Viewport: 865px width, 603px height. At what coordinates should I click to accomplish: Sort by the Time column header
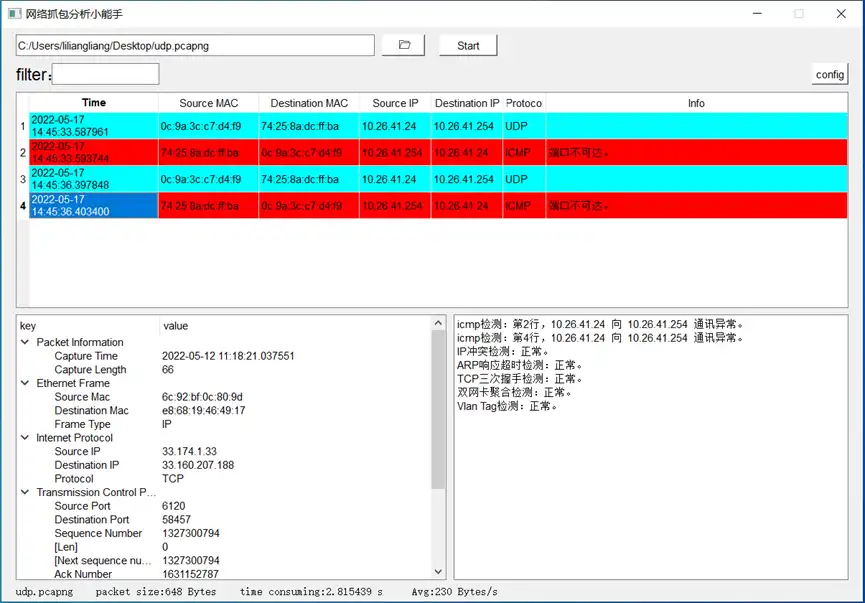coord(93,103)
